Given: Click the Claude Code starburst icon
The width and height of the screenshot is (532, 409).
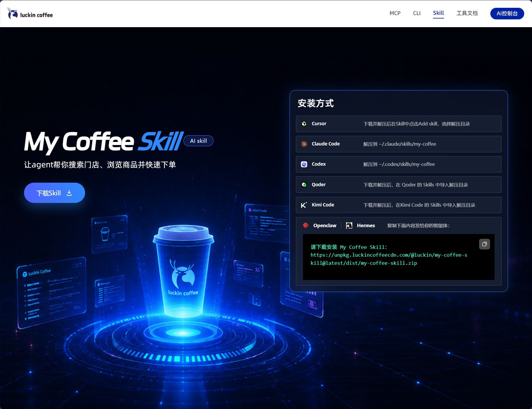Looking at the screenshot, I should coord(304,144).
